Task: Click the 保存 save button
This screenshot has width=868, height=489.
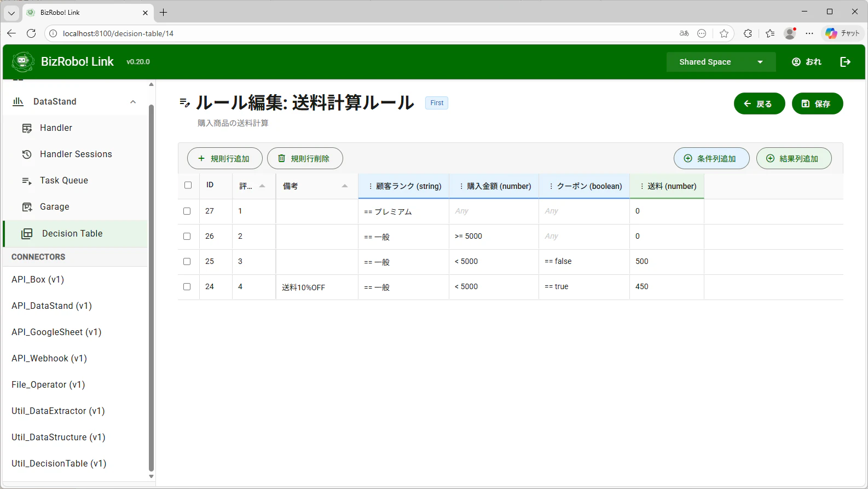Action: (x=817, y=103)
